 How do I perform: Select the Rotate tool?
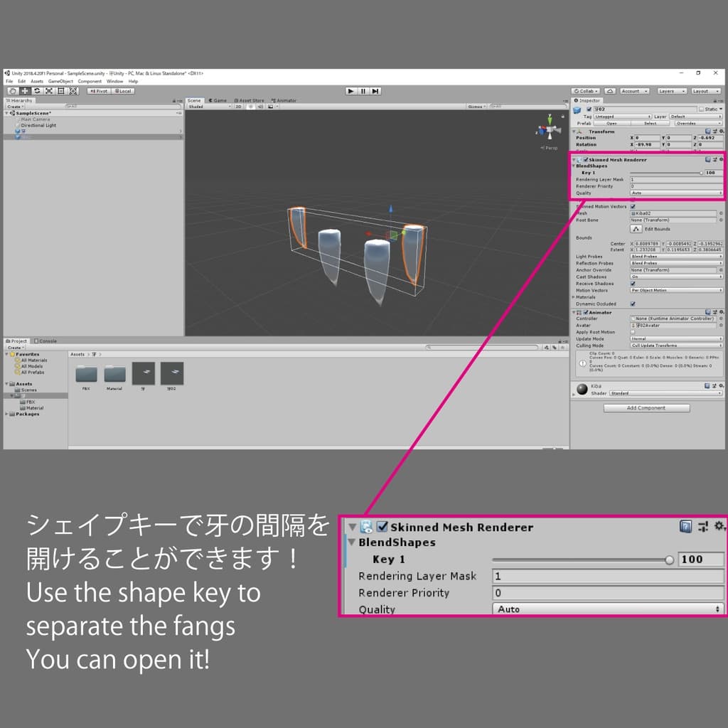pyautogui.click(x=37, y=91)
